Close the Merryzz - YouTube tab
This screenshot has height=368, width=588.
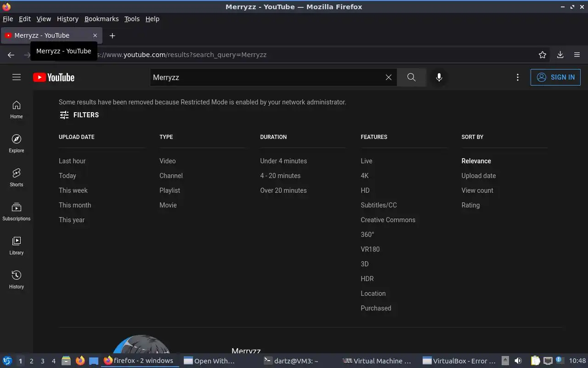click(95, 35)
